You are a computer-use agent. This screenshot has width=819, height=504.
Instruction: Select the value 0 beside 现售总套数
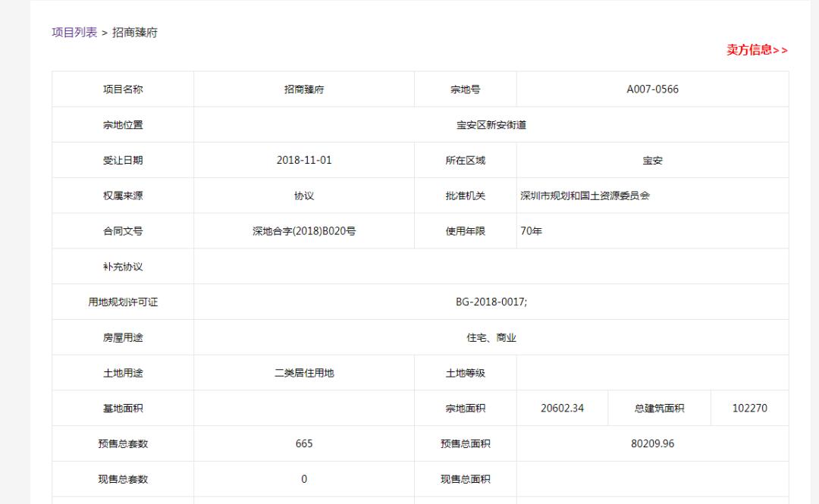pyautogui.click(x=304, y=479)
